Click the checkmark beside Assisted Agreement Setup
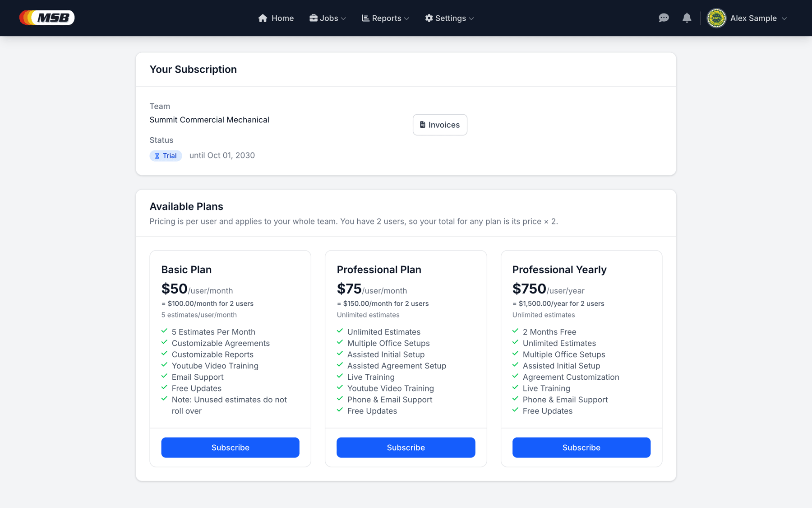The image size is (812, 508). click(x=340, y=365)
